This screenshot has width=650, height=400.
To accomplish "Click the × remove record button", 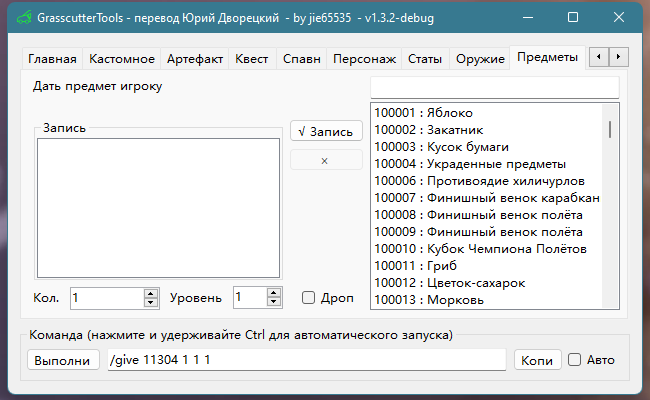I will [x=325, y=160].
